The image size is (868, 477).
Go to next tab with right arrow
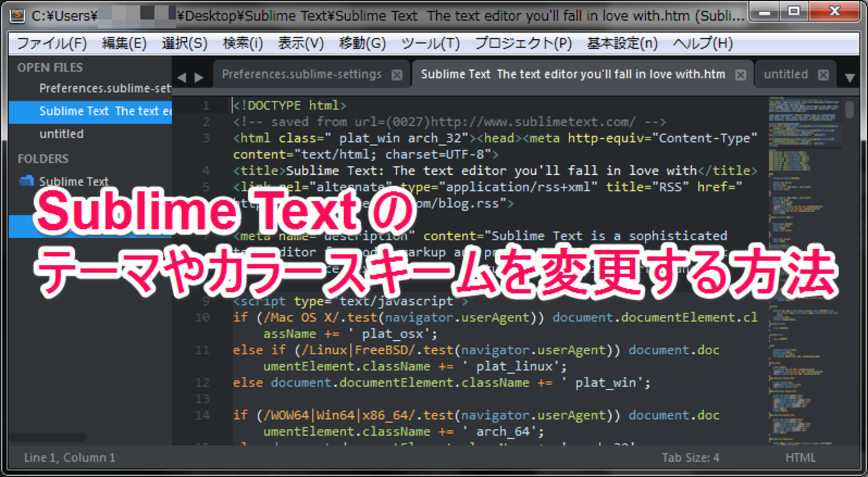[198, 77]
